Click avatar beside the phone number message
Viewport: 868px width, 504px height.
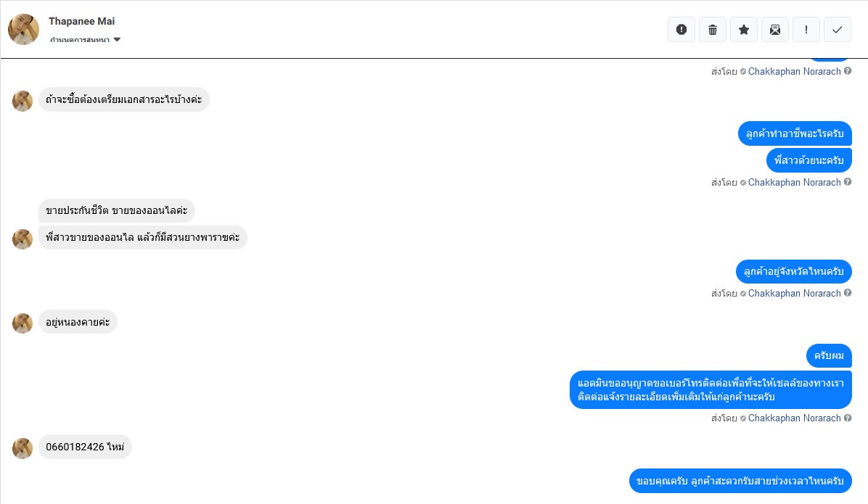(22, 448)
